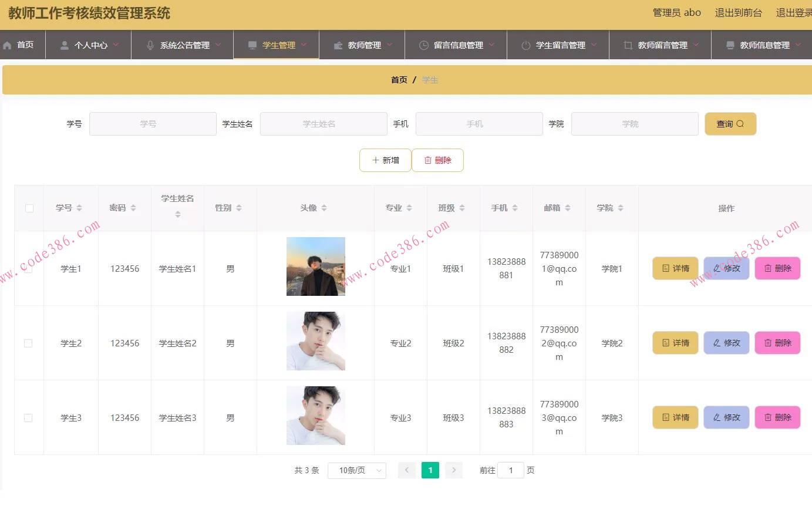The height and width of the screenshot is (506, 812).
Task: Sort table by 班级 column arrows
Action: click(462, 208)
